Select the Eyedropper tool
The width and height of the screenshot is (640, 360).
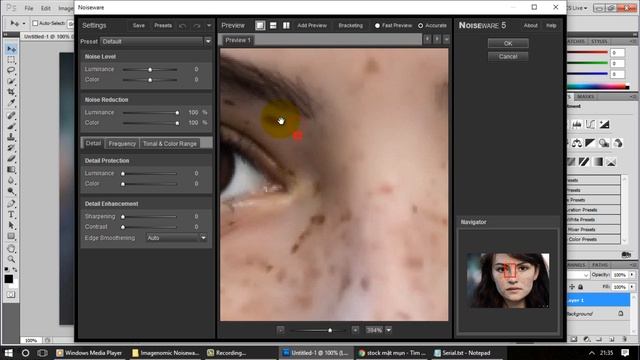click(x=11, y=102)
